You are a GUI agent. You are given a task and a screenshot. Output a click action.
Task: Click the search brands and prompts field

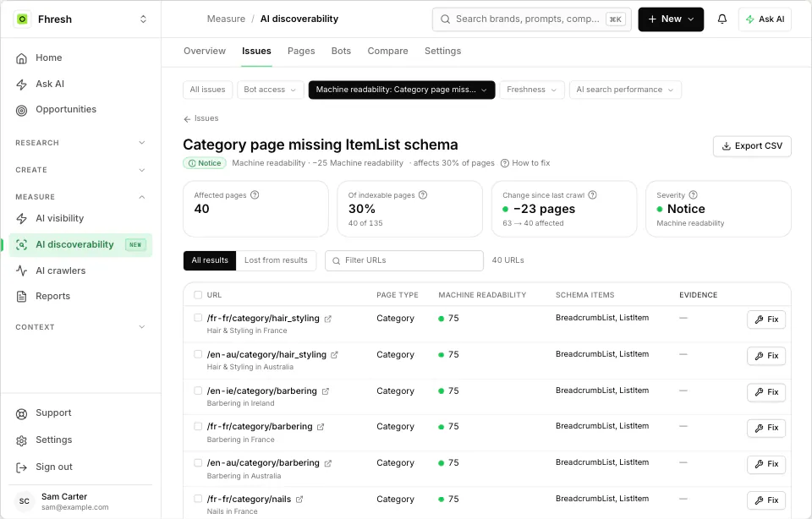(532, 19)
